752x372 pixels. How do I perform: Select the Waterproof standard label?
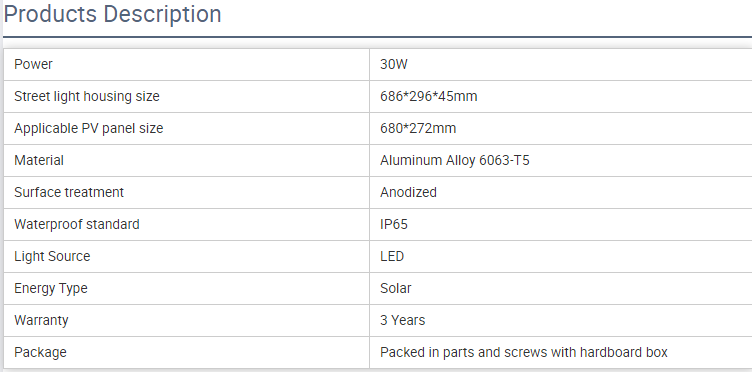77,224
